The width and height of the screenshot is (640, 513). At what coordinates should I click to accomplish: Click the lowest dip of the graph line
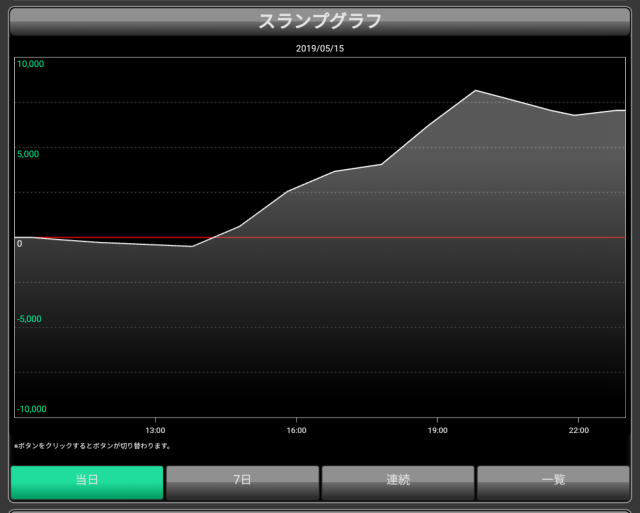click(192, 246)
